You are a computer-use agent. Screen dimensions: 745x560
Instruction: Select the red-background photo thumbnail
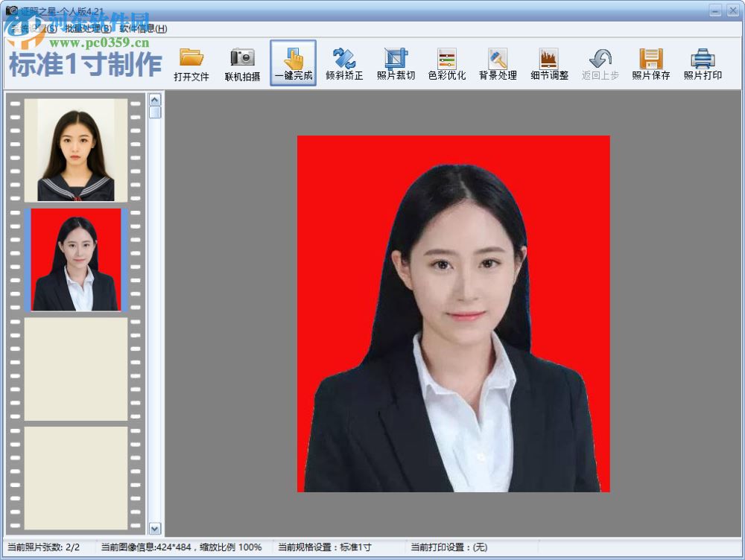pos(76,259)
